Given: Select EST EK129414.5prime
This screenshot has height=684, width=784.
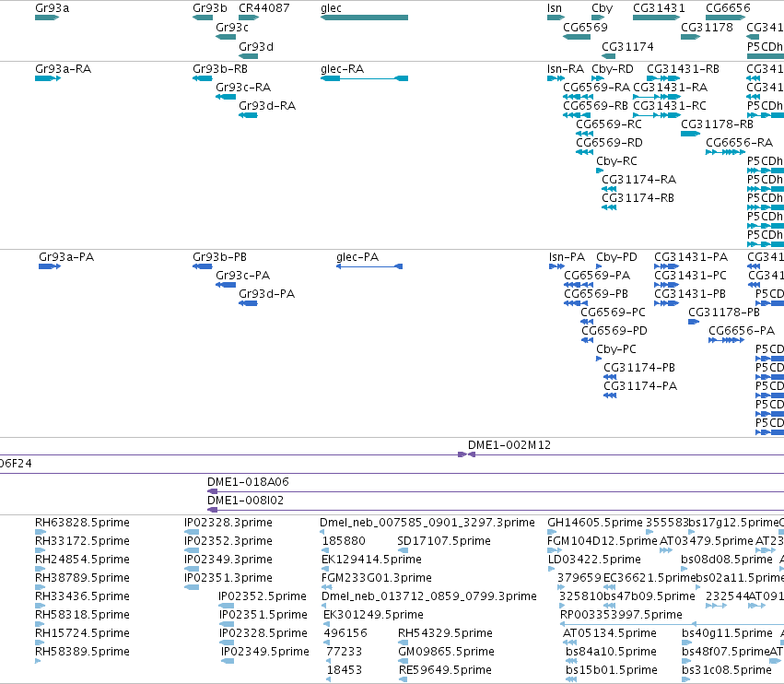Looking at the screenshot, I should (371, 559).
